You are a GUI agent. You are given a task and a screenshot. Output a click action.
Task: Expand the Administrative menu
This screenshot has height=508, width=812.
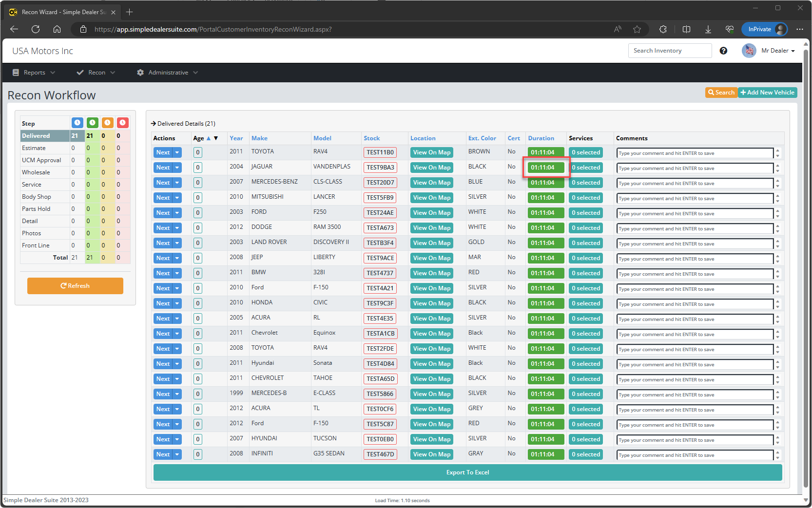coord(168,73)
